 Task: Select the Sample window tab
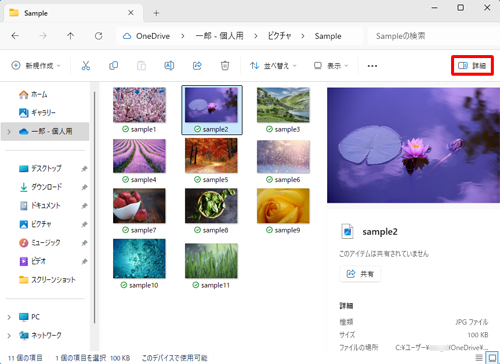(73, 13)
